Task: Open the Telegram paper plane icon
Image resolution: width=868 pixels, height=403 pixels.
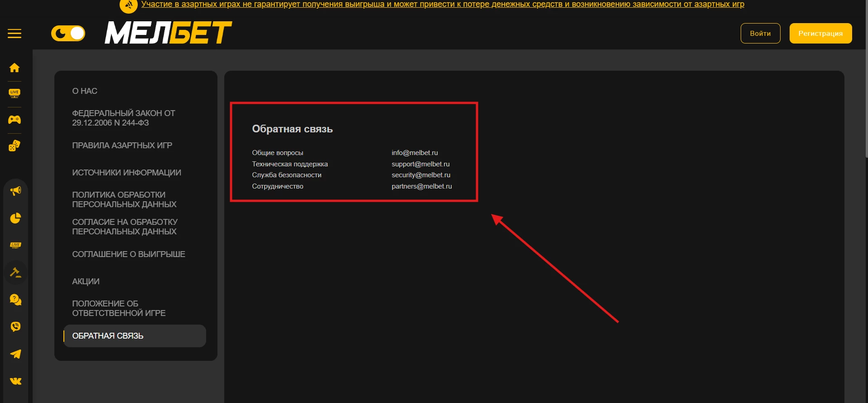Action: [x=15, y=354]
